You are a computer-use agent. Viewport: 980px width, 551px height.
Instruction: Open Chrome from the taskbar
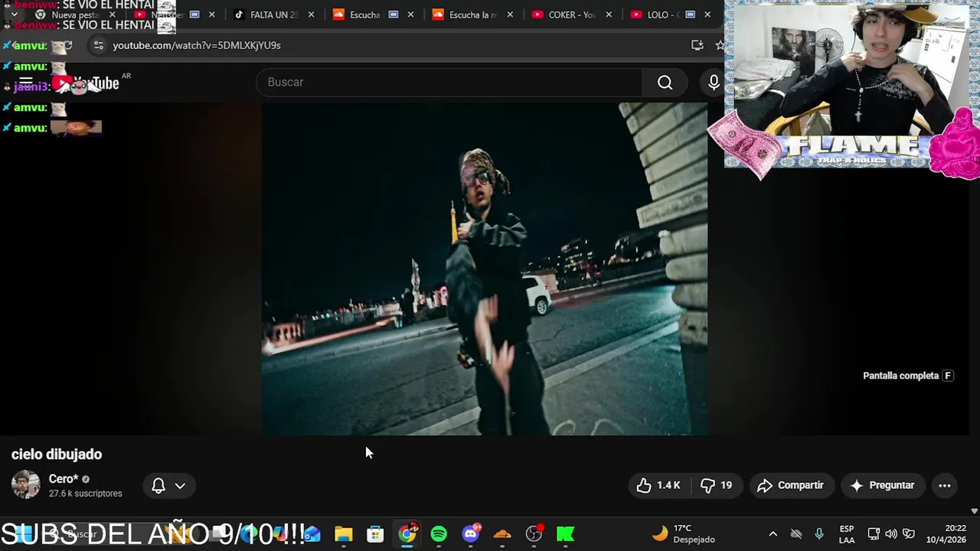[x=407, y=534]
